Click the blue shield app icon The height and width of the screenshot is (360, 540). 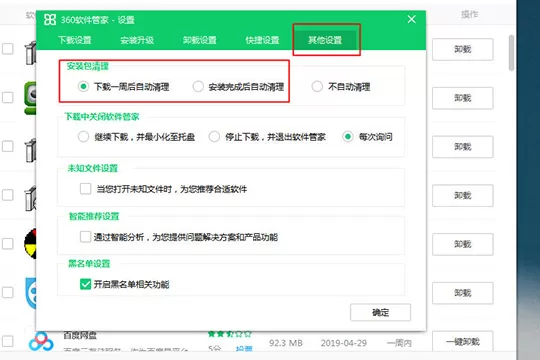click(x=31, y=293)
